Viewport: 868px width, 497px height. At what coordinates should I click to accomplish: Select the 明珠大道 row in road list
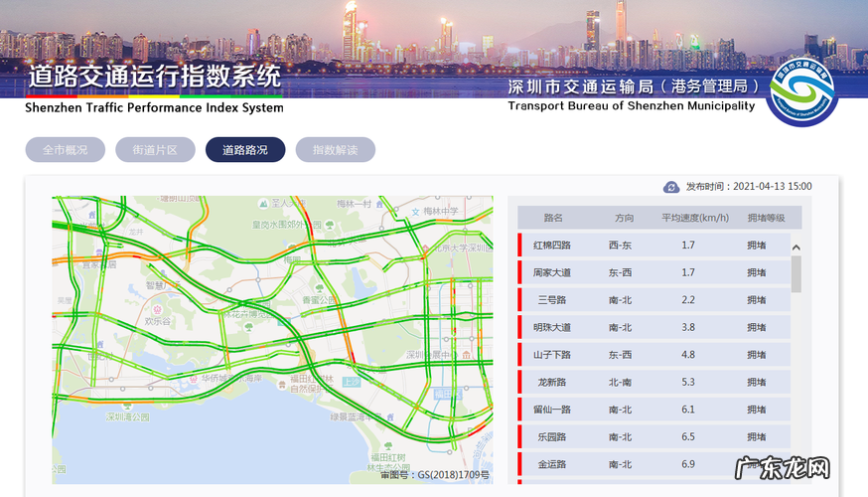click(x=653, y=327)
